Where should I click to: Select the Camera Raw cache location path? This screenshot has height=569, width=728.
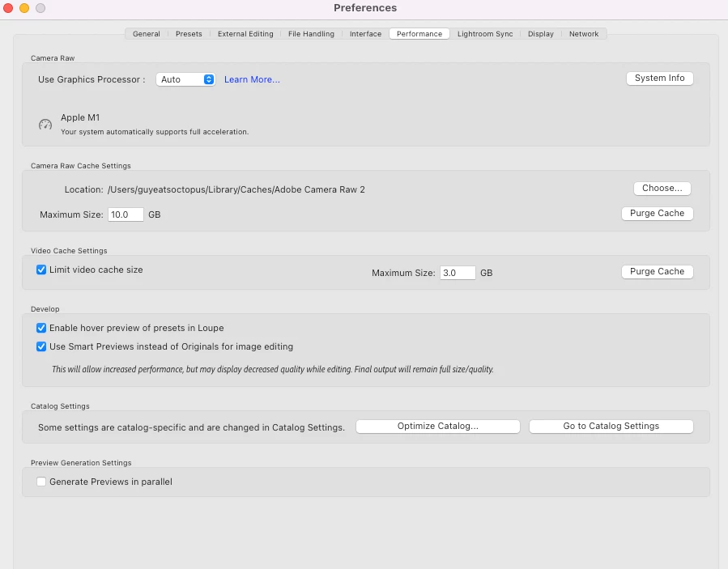pyautogui.click(x=236, y=189)
